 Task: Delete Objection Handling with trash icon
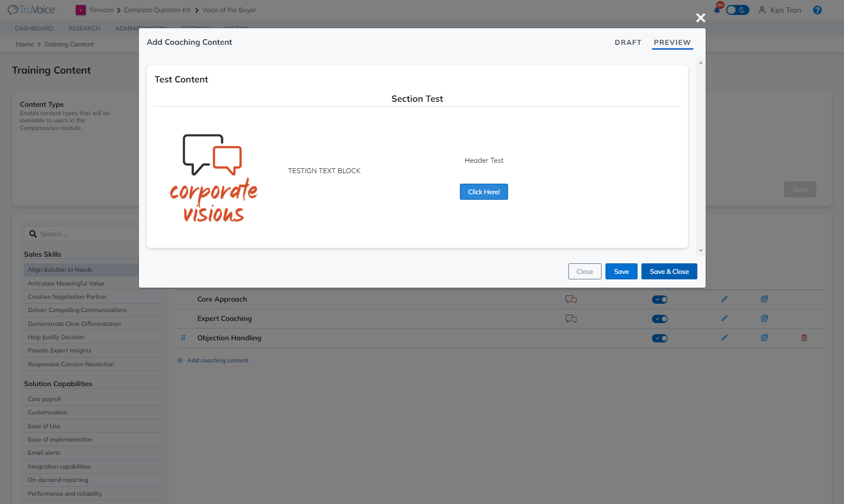804,337
